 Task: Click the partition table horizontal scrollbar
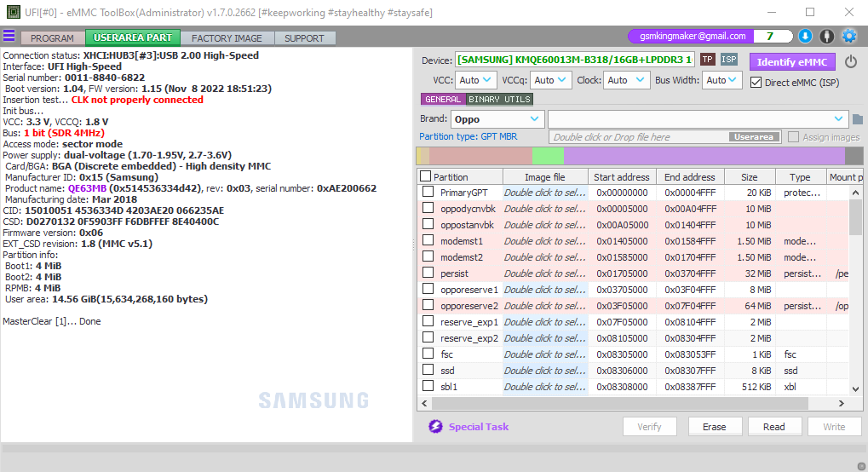[x=620, y=403]
